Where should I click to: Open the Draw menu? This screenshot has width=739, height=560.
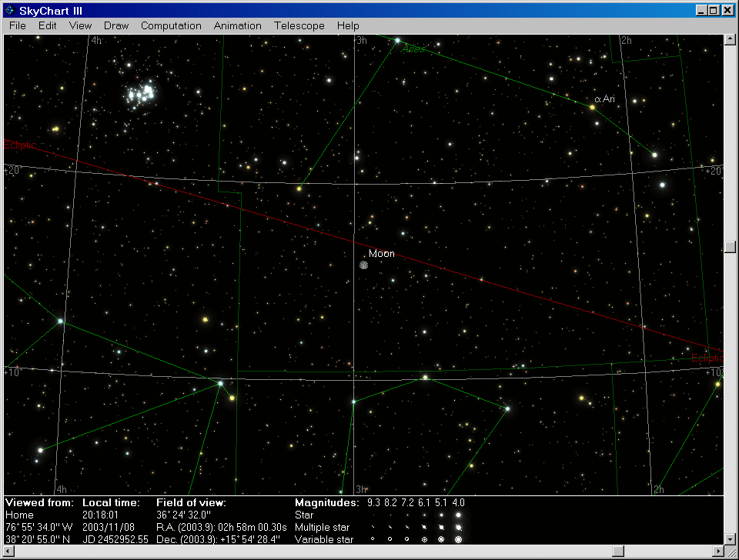116,25
